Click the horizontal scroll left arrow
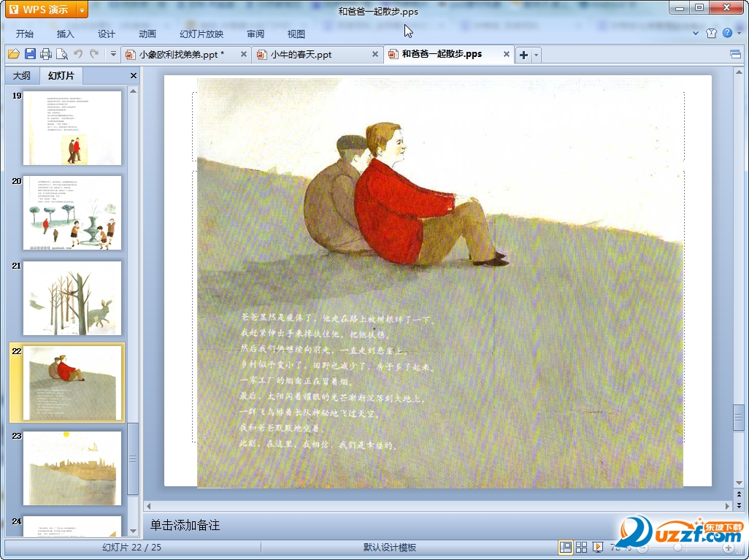This screenshot has height=560, width=749. tap(148, 505)
